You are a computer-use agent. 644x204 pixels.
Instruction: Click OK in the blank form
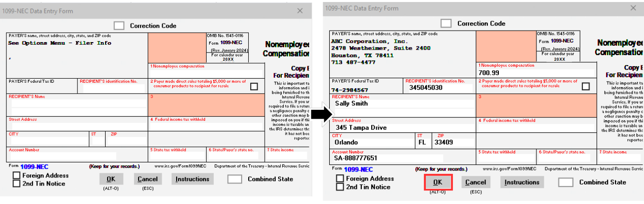[x=111, y=179]
